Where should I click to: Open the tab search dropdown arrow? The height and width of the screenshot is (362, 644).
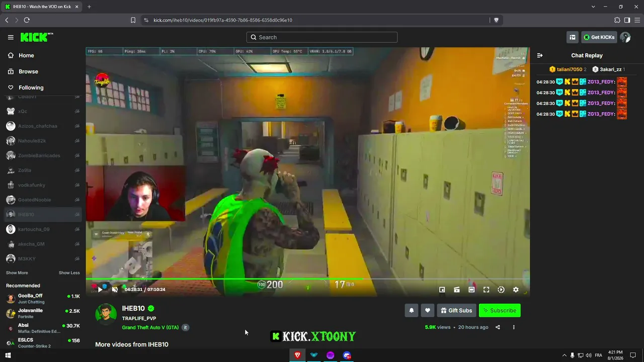click(x=593, y=7)
